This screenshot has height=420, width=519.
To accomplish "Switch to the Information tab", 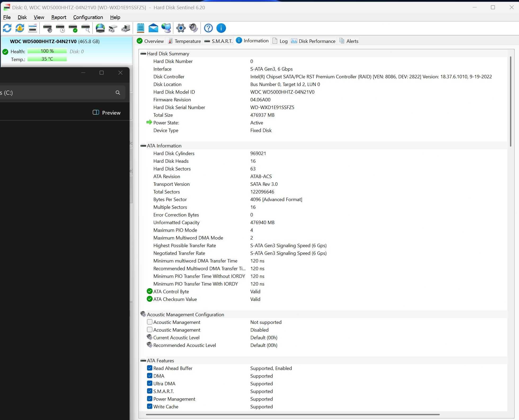I will (x=252, y=41).
